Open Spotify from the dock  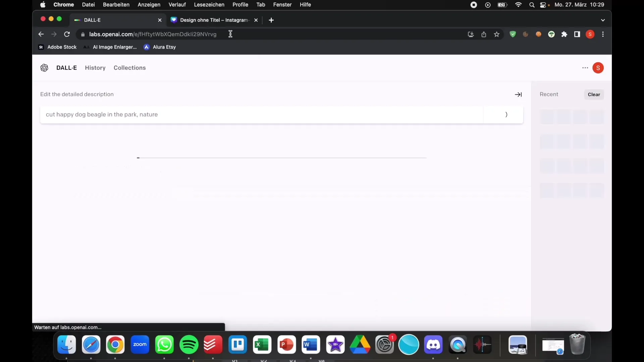189,345
